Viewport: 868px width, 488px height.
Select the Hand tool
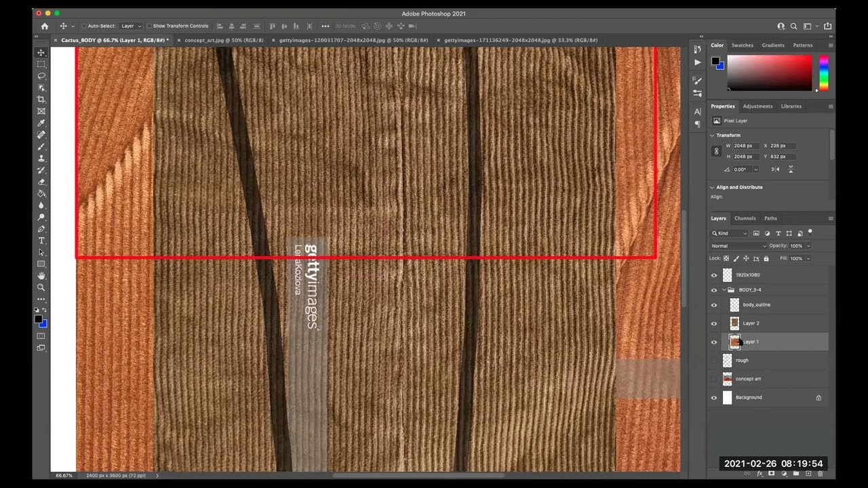tap(41, 276)
